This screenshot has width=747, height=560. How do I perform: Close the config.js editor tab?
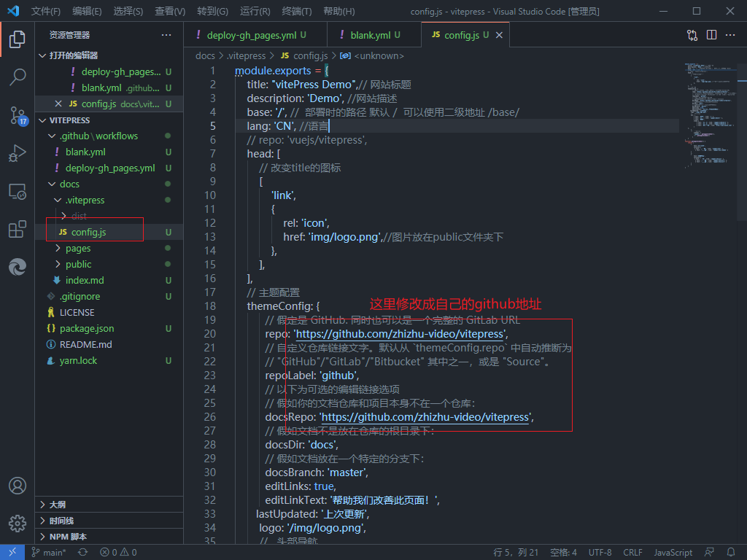coord(499,35)
